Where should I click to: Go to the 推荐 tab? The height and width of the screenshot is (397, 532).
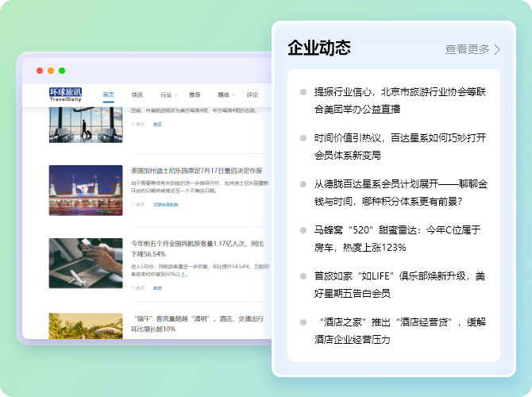point(195,95)
